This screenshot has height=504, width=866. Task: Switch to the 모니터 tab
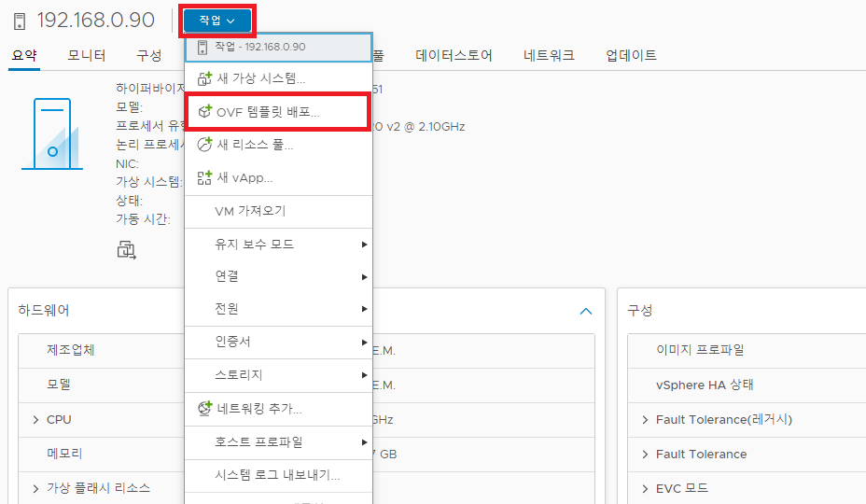(x=87, y=55)
